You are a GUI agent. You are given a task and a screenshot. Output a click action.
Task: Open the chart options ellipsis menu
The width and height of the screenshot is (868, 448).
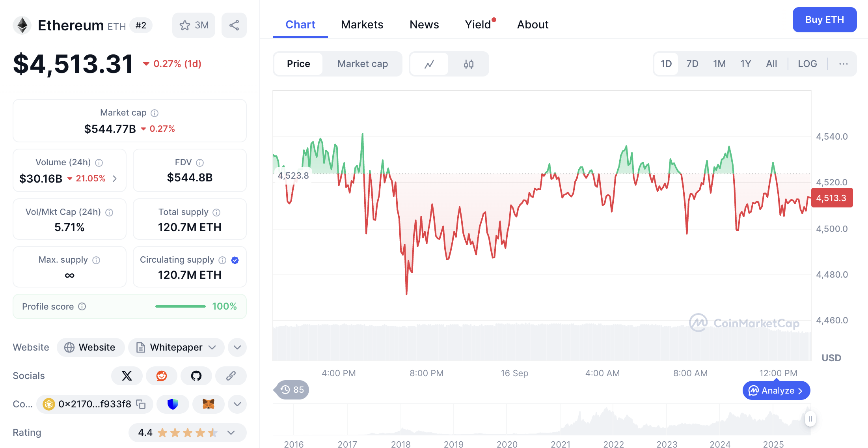(x=844, y=64)
